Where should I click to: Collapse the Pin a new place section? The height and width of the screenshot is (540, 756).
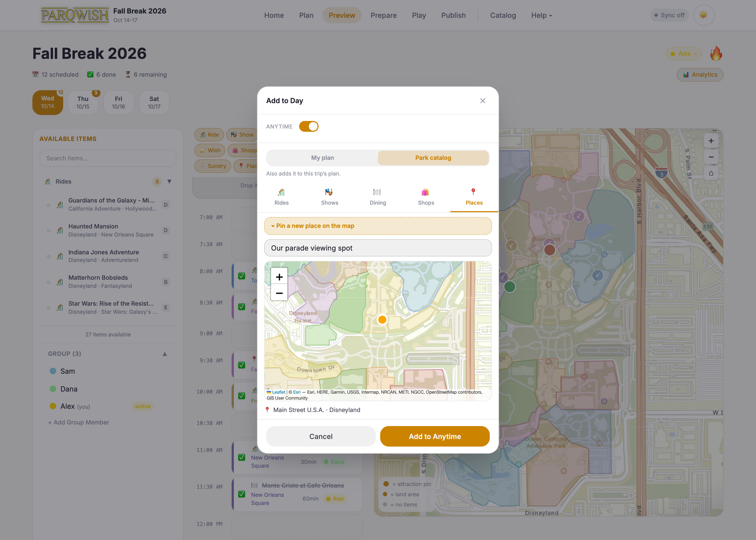tap(378, 226)
